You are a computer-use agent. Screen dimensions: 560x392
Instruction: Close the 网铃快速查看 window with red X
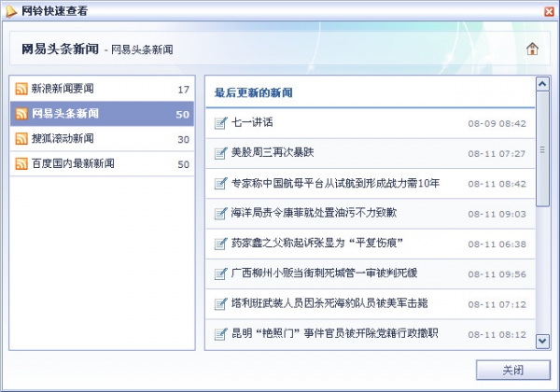(x=549, y=11)
